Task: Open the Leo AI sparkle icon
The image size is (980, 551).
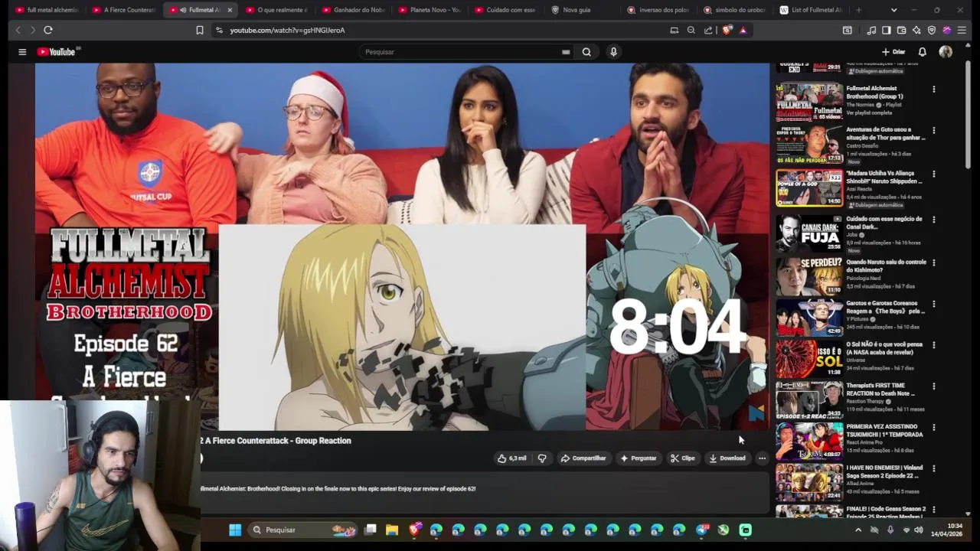Action: [x=916, y=30]
